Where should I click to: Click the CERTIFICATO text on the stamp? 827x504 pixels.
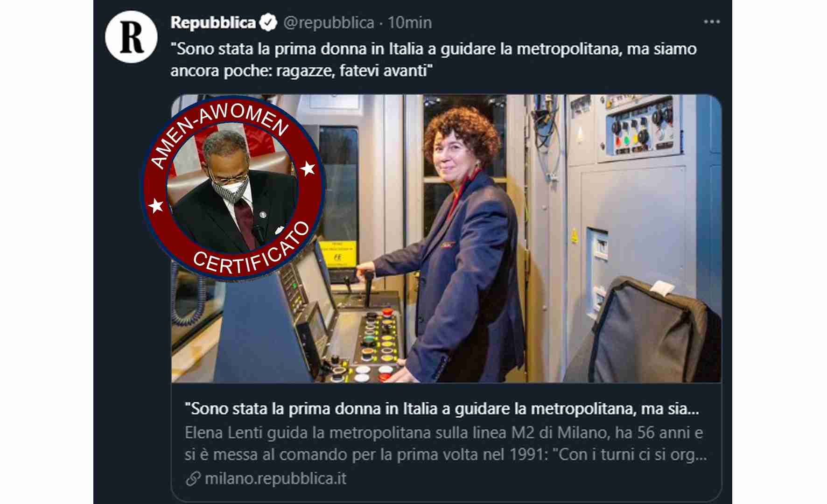point(252,250)
